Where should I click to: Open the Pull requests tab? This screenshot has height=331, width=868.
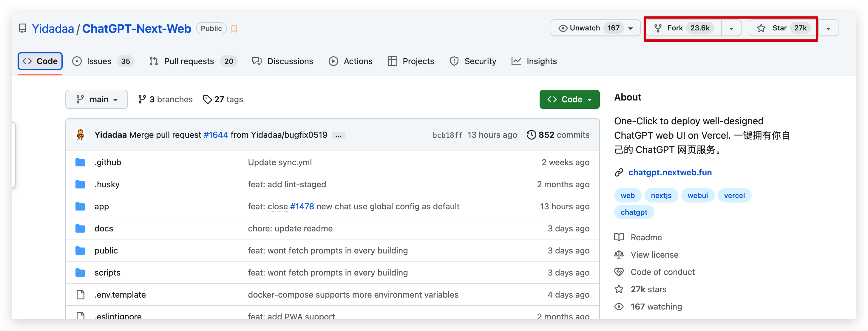pyautogui.click(x=193, y=61)
